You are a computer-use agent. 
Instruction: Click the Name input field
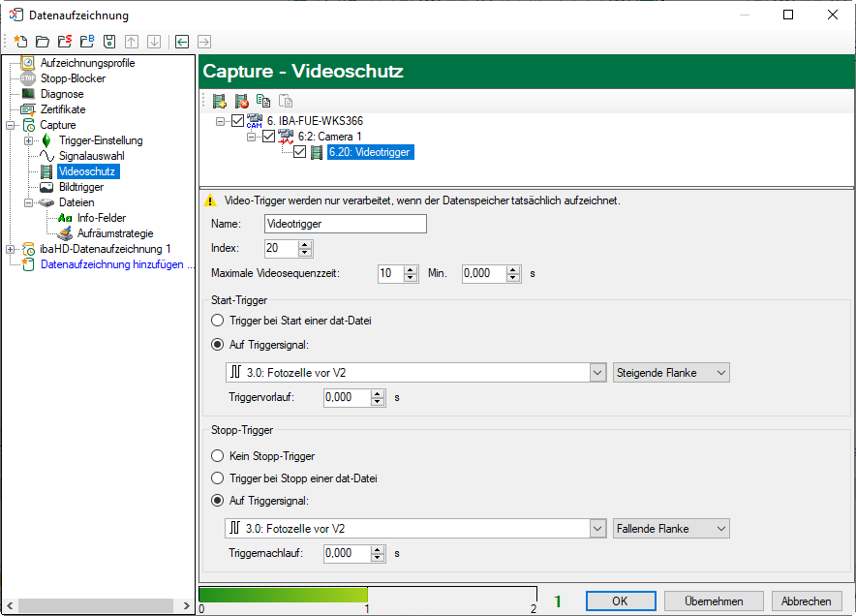click(x=345, y=224)
